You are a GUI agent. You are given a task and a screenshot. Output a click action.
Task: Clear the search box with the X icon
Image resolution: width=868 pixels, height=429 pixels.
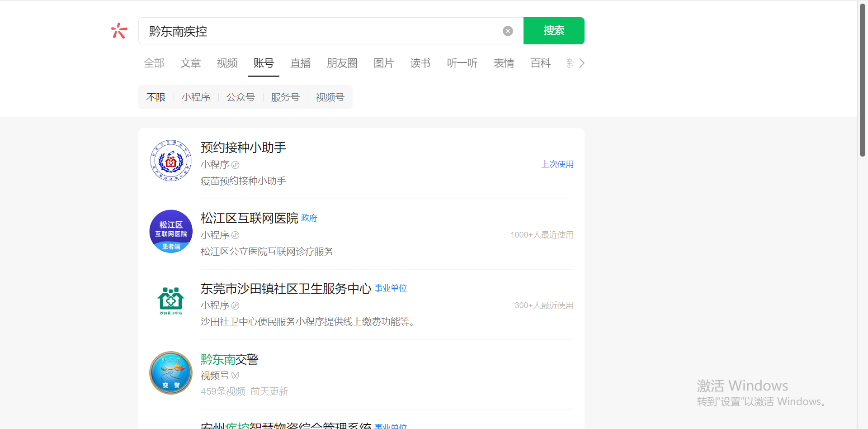point(508,31)
